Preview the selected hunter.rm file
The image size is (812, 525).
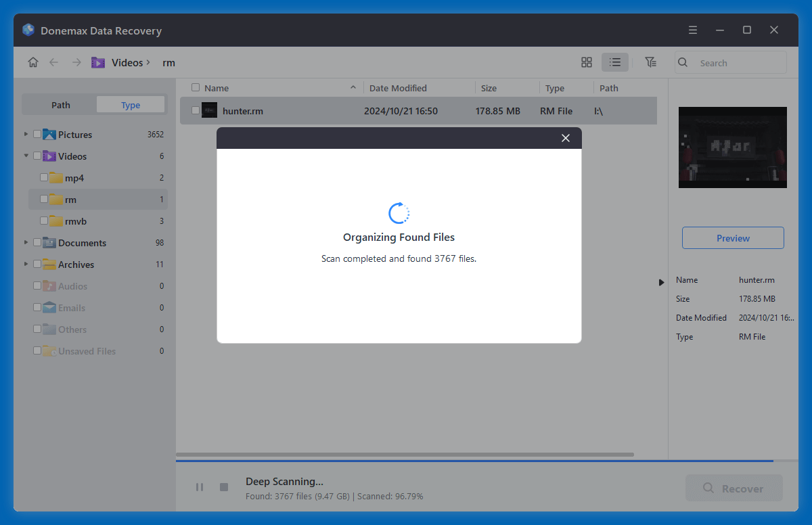click(x=733, y=237)
